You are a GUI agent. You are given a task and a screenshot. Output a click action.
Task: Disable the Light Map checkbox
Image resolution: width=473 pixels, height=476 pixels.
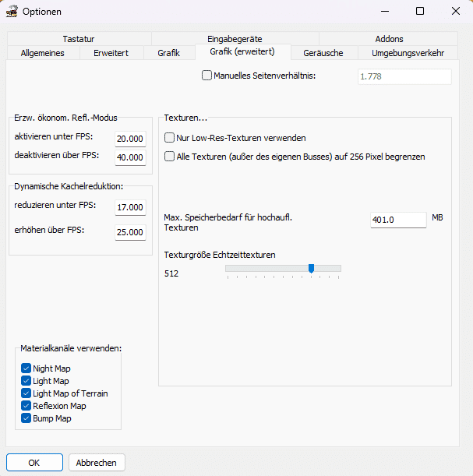[26, 381]
